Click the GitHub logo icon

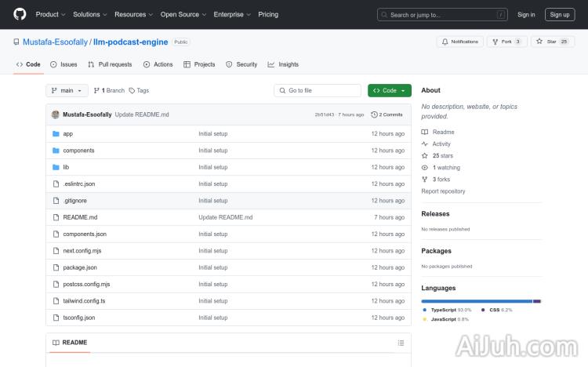(20, 14)
